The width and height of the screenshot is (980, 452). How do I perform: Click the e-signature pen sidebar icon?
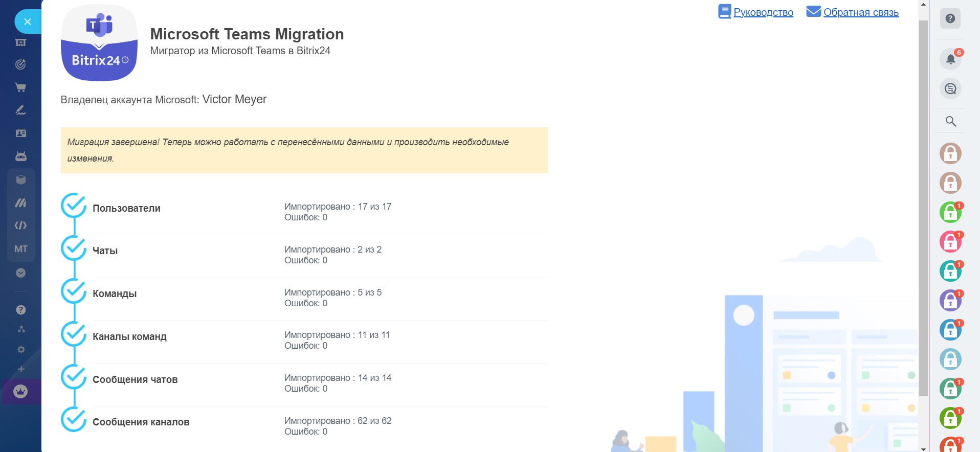click(x=20, y=110)
